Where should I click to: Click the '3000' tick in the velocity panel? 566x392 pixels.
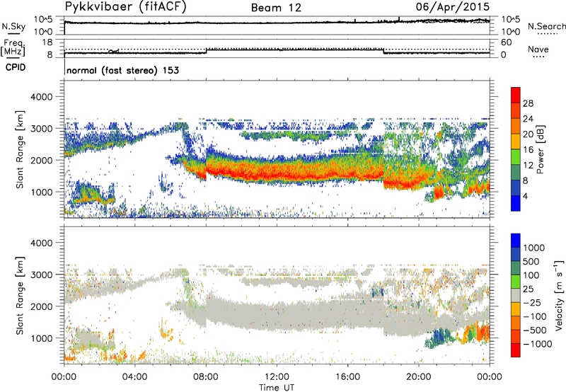point(42,275)
